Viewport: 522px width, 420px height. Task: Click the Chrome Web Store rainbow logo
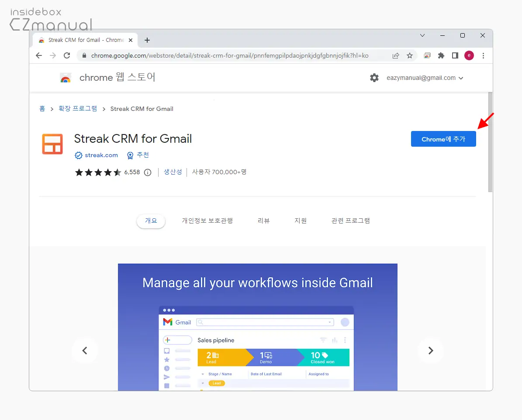point(66,78)
